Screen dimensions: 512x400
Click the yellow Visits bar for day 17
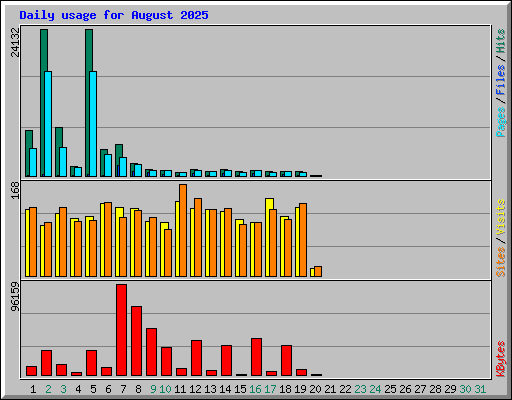point(268,237)
